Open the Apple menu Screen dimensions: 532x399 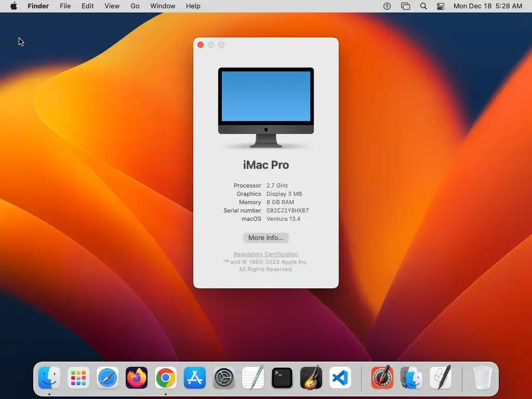(x=14, y=6)
